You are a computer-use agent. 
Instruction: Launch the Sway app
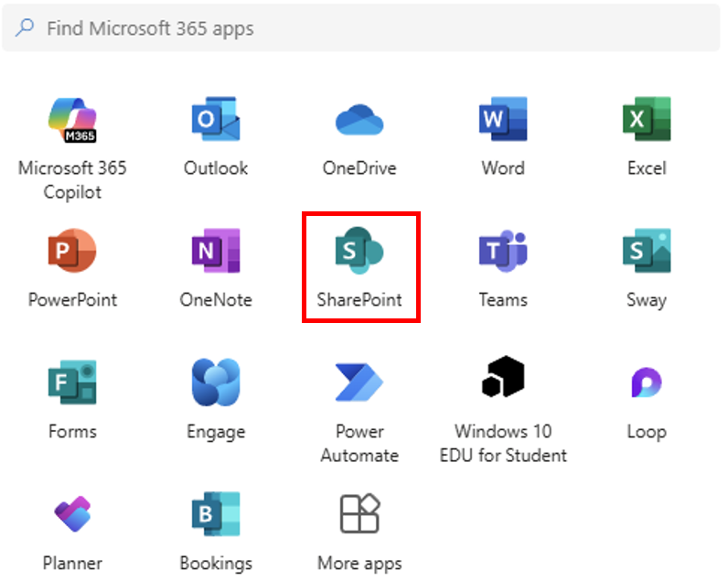[x=646, y=252]
